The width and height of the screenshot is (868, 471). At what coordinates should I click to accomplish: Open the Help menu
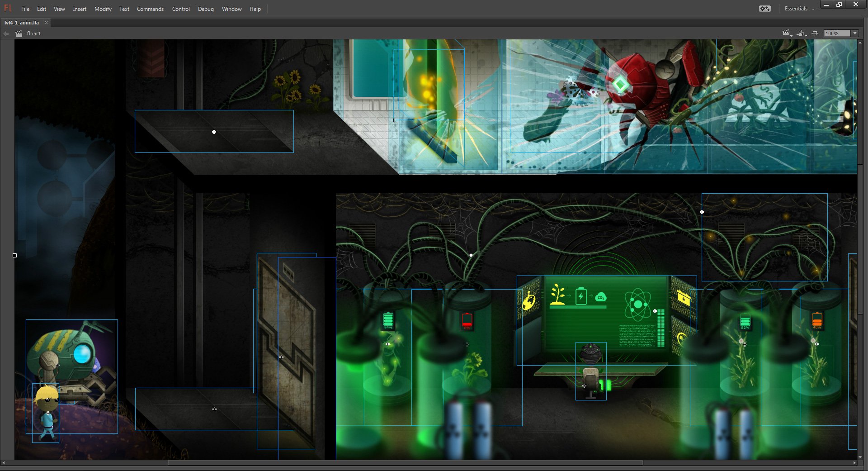(x=255, y=9)
